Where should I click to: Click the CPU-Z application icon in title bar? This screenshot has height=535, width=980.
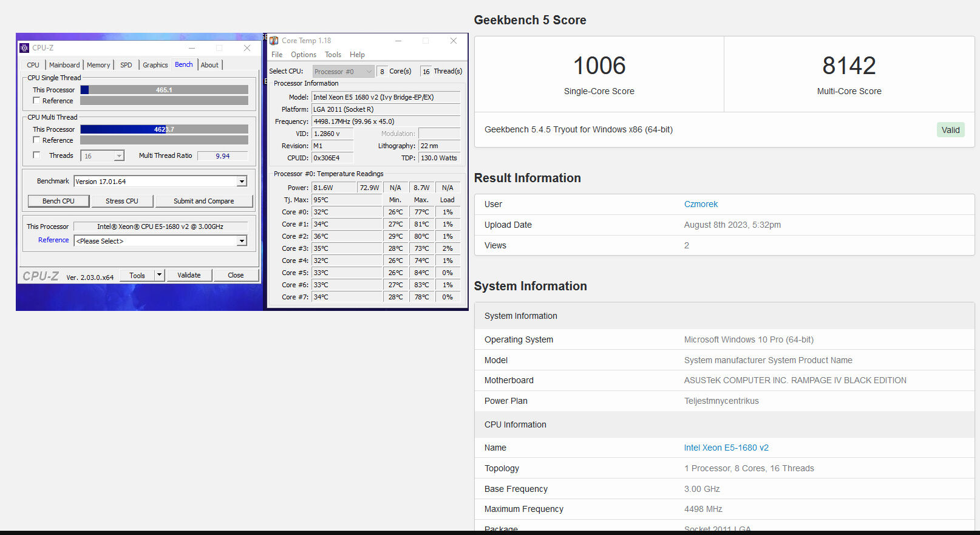24,48
